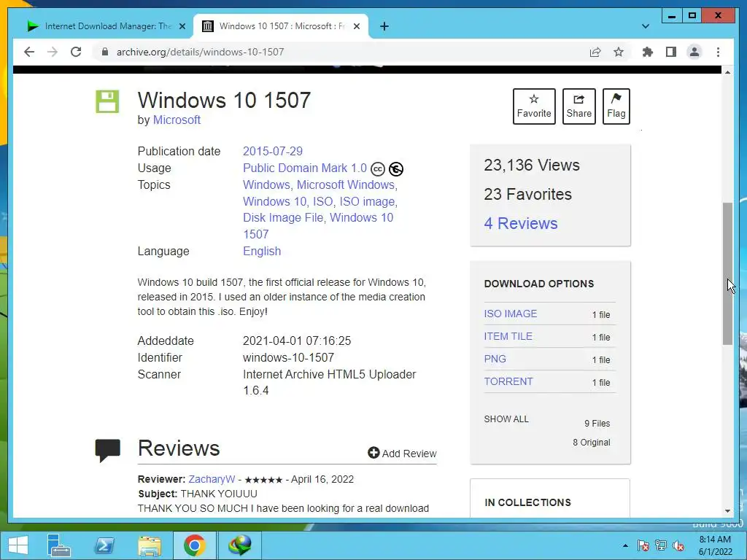747x560 pixels.
Task: Download the ITEM TILE option
Action: [508, 336]
